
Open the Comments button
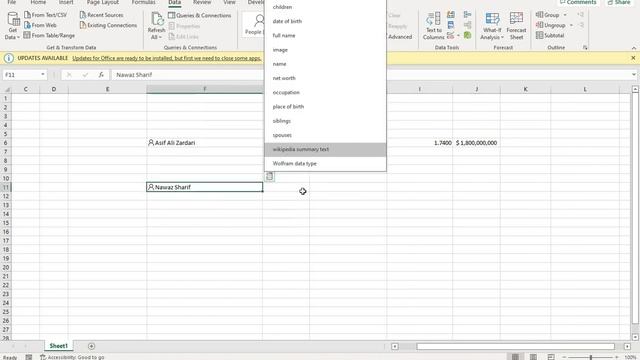tap(578, 2)
